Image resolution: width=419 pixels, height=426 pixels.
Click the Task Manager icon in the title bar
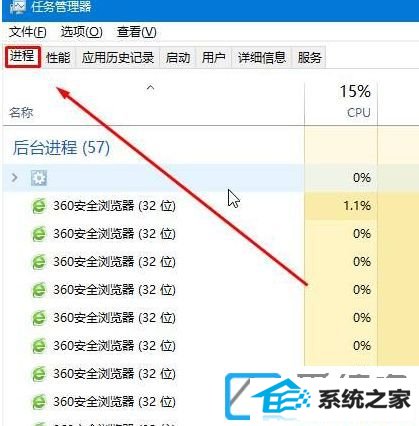point(17,7)
